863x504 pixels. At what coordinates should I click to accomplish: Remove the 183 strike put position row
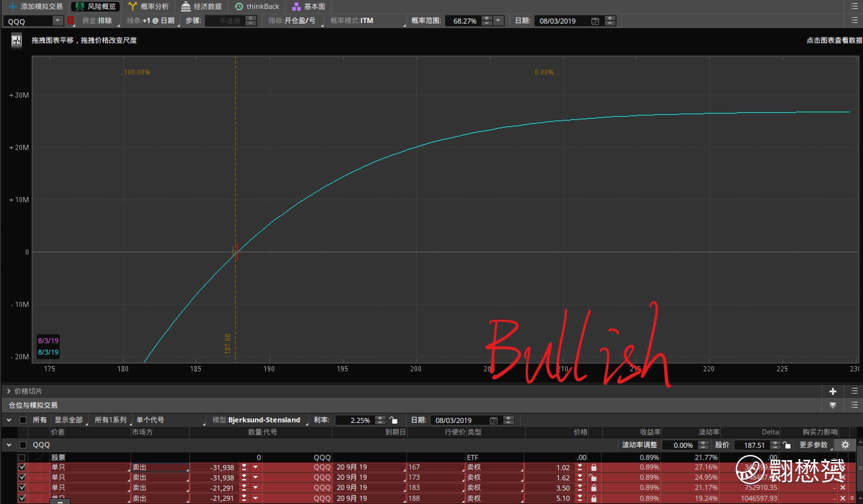pos(843,487)
